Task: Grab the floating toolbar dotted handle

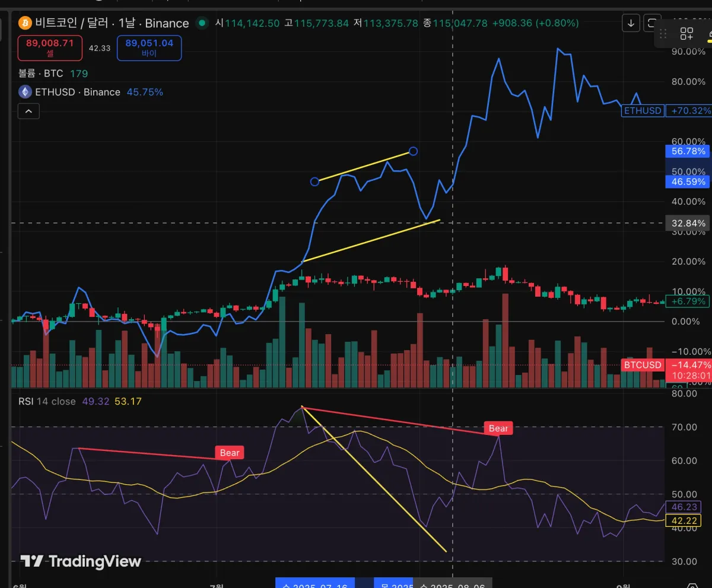Action: (663, 34)
